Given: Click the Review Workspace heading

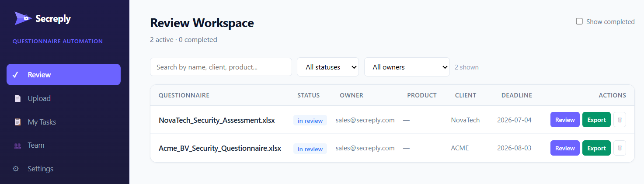Looking at the screenshot, I should pyautogui.click(x=202, y=23).
